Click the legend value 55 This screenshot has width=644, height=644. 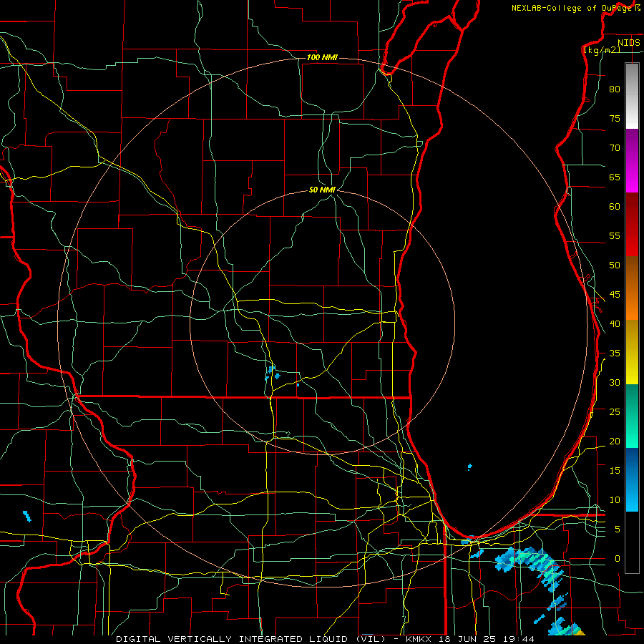click(615, 235)
